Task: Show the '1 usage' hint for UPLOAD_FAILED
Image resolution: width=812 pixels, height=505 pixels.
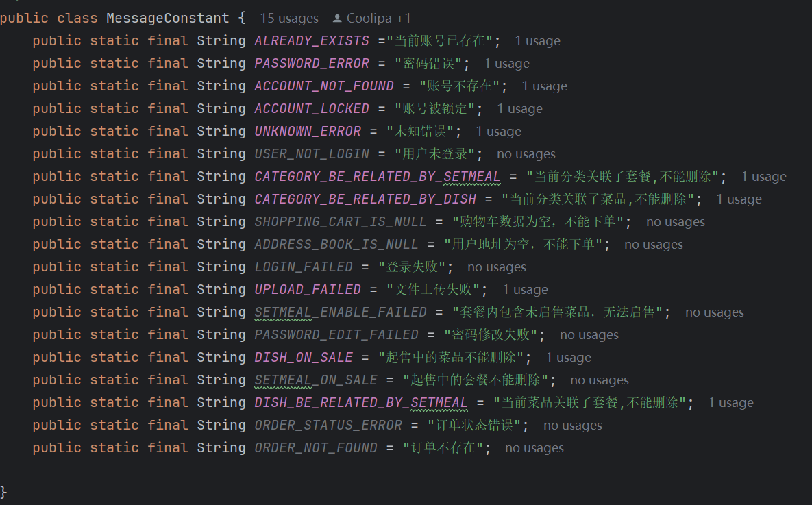Action: click(x=525, y=290)
